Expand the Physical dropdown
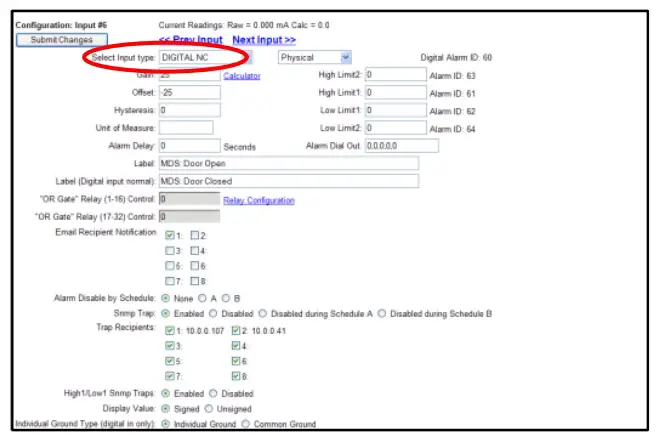The width and height of the screenshot is (656, 438). click(x=315, y=57)
